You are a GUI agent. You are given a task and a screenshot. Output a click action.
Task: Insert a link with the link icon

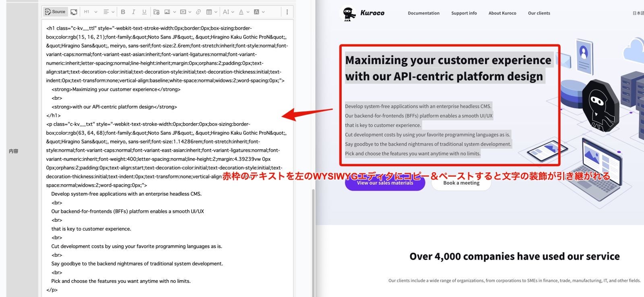198,12
